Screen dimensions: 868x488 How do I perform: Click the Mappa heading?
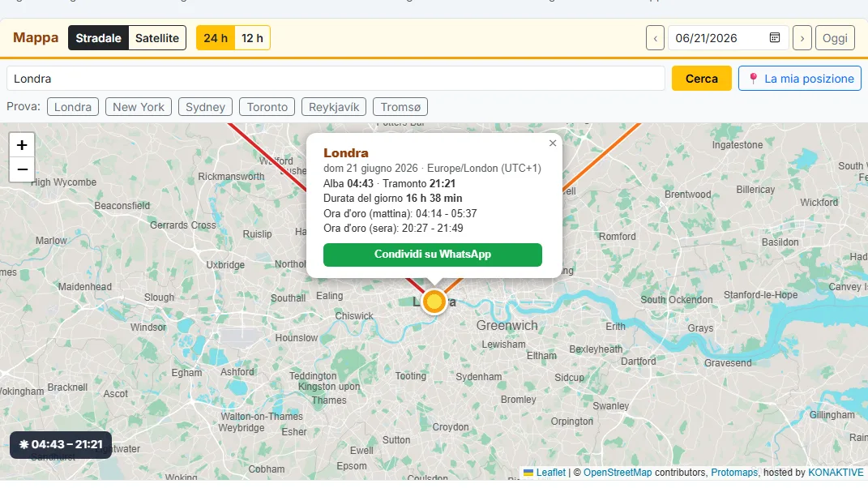tap(36, 37)
